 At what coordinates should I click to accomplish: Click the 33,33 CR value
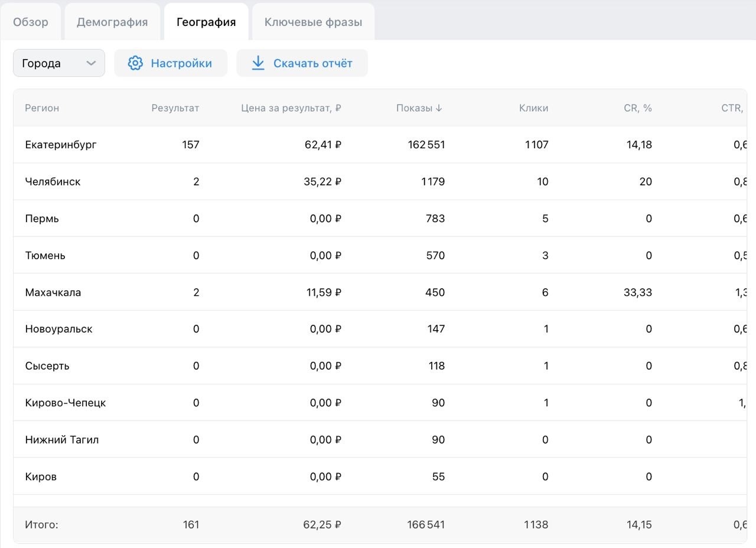(x=638, y=292)
